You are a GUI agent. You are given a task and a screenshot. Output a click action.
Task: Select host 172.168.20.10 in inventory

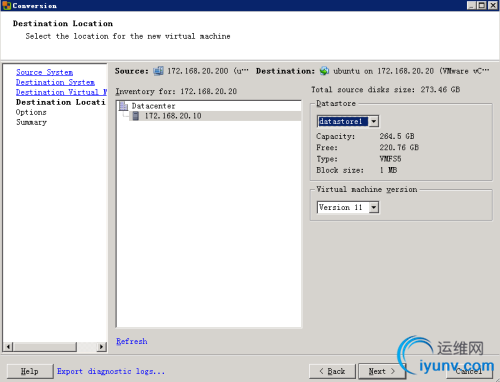[x=173, y=116]
